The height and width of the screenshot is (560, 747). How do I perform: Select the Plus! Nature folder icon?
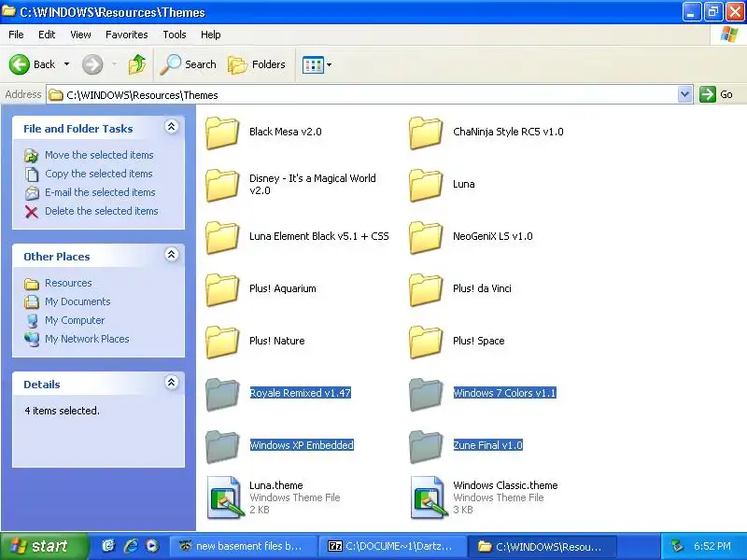click(x=222, y=343)
